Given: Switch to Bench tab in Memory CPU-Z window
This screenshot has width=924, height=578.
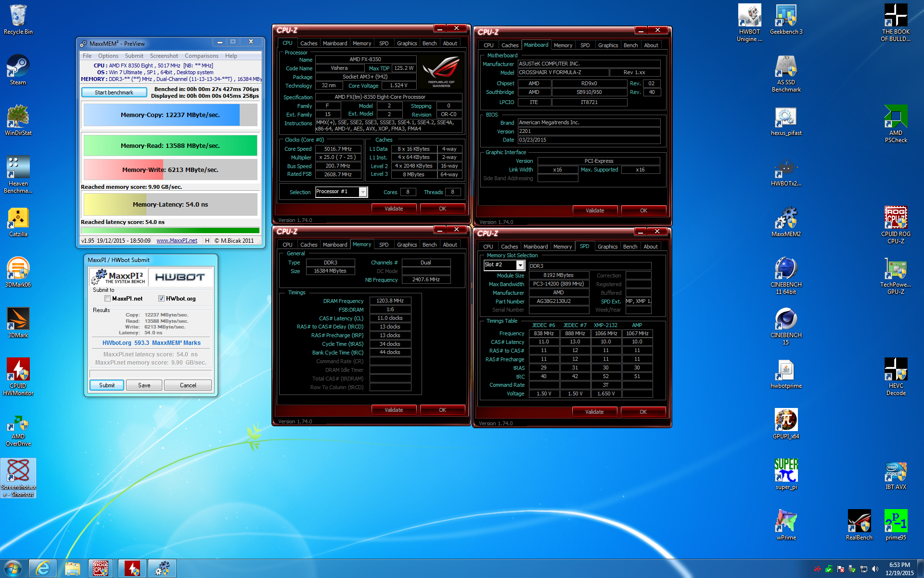Looking at the screenshot, I should [429, 245].
